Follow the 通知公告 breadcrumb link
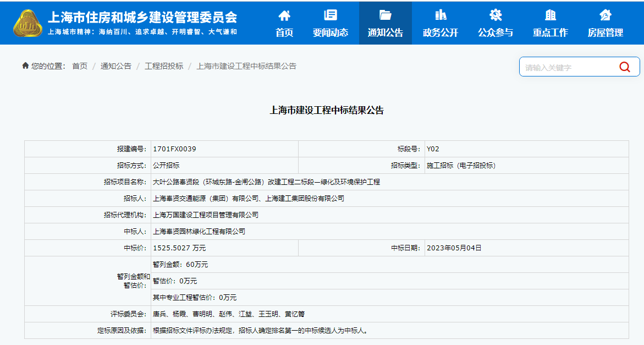644x345 pixels. (x=115, y=66)
